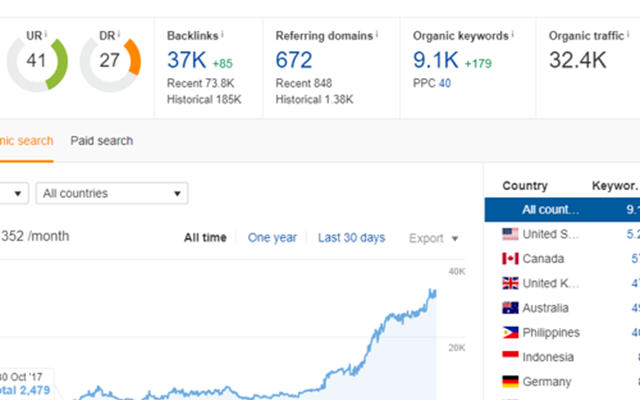
Task: Expand the Export dropdown menu
Action: coord(433,238)
